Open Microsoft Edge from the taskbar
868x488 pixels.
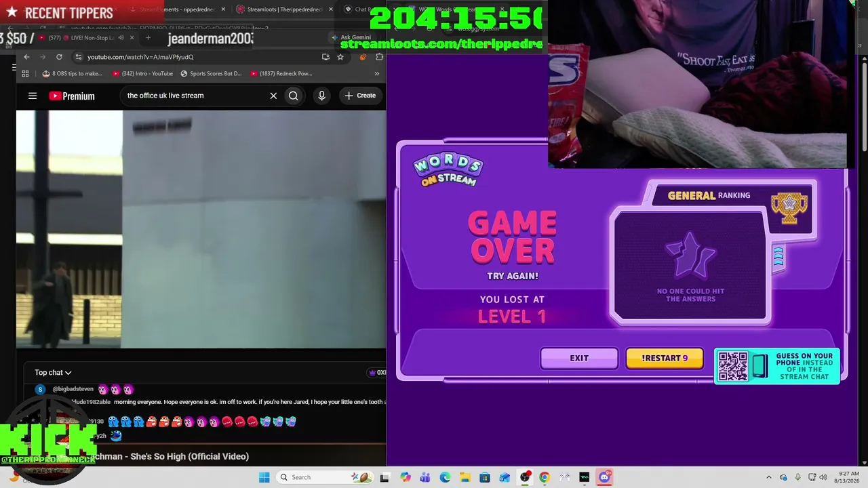[445, 477]
